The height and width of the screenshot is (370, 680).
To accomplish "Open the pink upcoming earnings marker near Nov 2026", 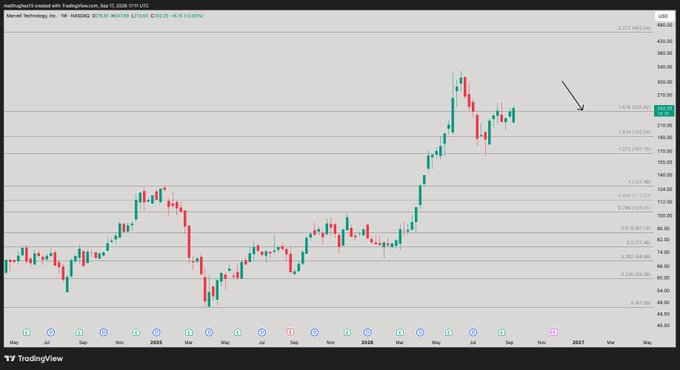I will coord(554,332).
